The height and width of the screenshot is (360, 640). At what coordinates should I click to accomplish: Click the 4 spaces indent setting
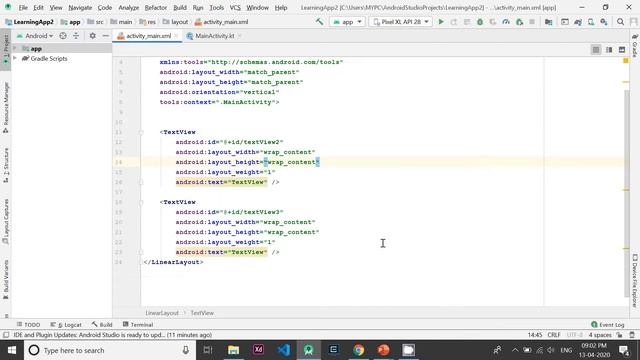coord(600,335)
